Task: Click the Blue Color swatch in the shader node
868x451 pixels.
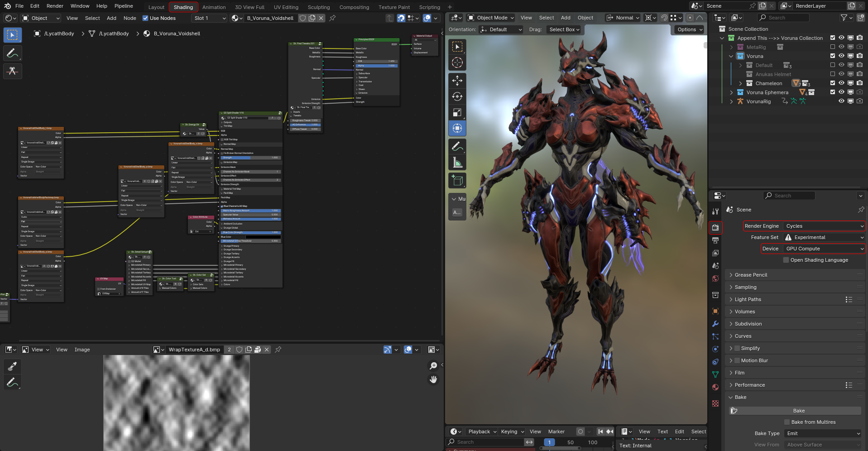Action: (x=263, y=237)
